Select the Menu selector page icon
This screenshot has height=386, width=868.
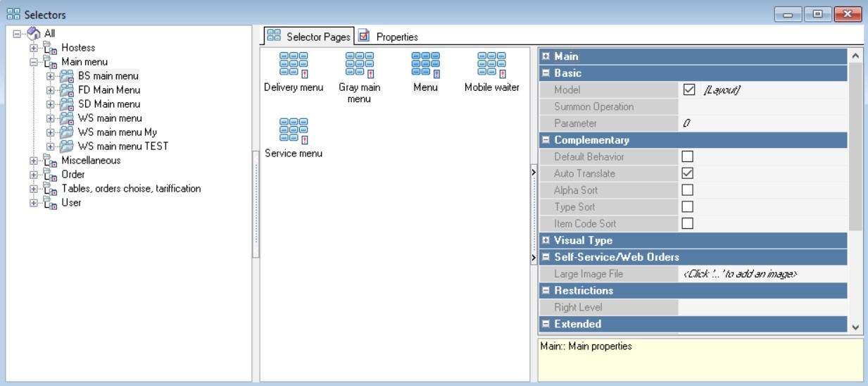[x=425, y=64]
